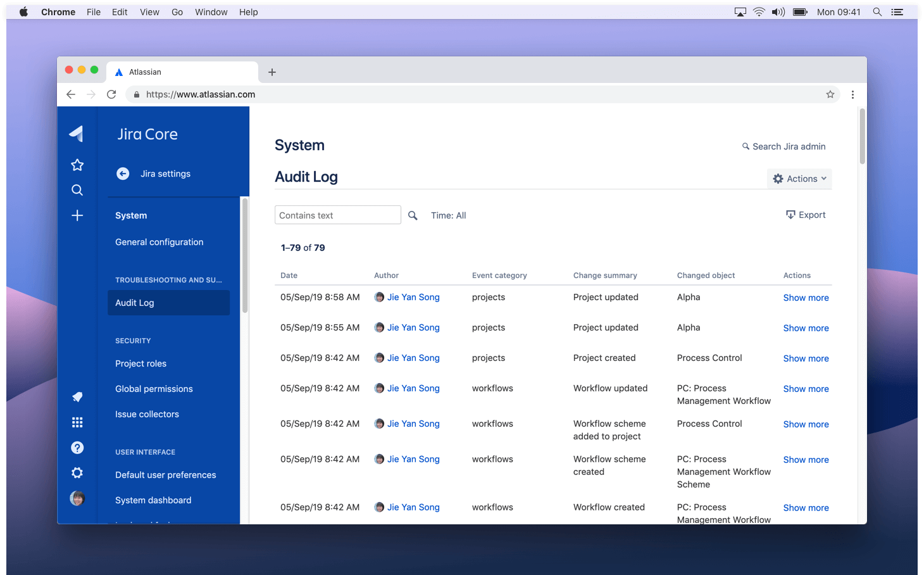This screenshot has width=924, height=575.
Task: Open starred items via the star icon
Action: pos(77,165)
